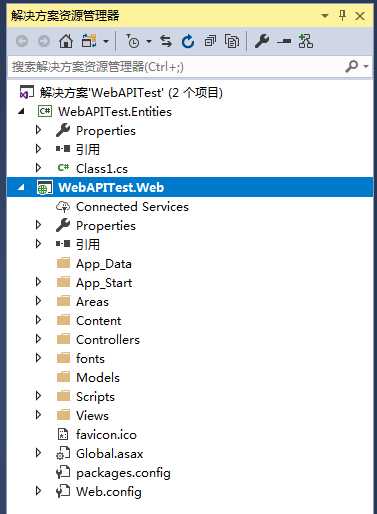Image resolution: width=377 pixels, height=514 pixels.
Task: Open the window position dropdown in title bar
Action: pos(324,16)
